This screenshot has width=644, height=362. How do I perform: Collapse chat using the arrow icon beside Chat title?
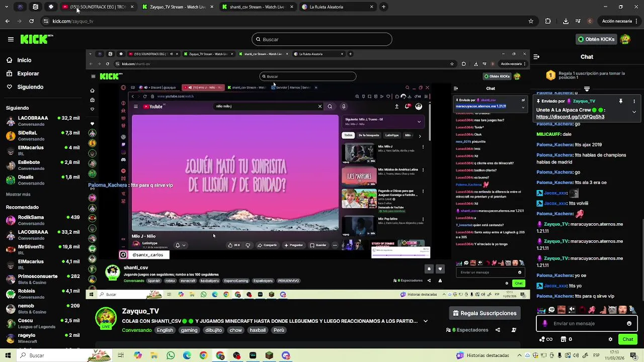pyautogui.click(x=536, y=57)
